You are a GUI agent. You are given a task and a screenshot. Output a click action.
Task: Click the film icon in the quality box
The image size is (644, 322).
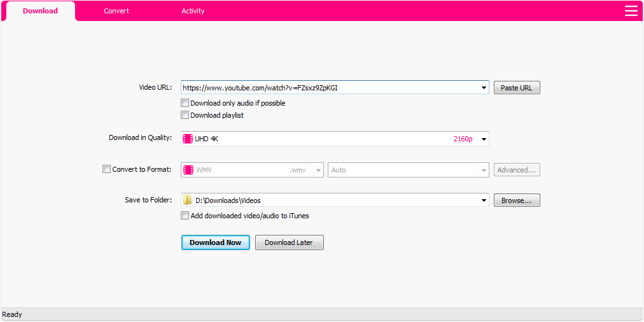[188, 139]
